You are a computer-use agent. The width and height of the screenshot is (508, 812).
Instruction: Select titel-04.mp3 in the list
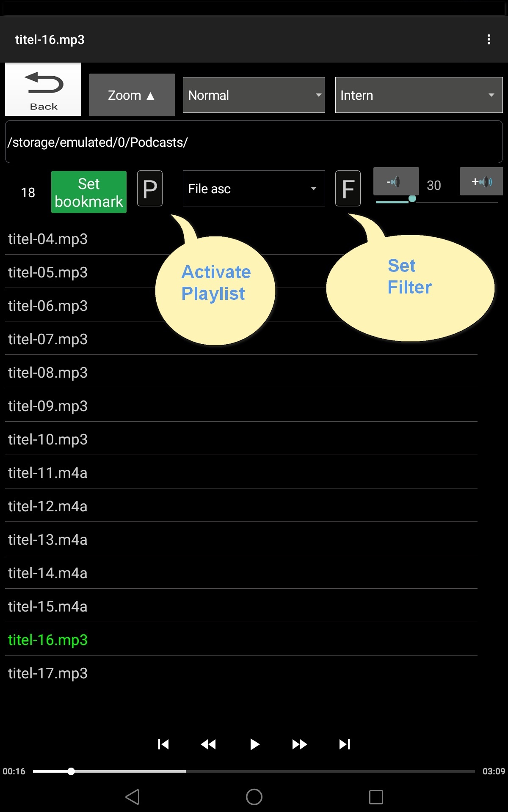(241, 239)
